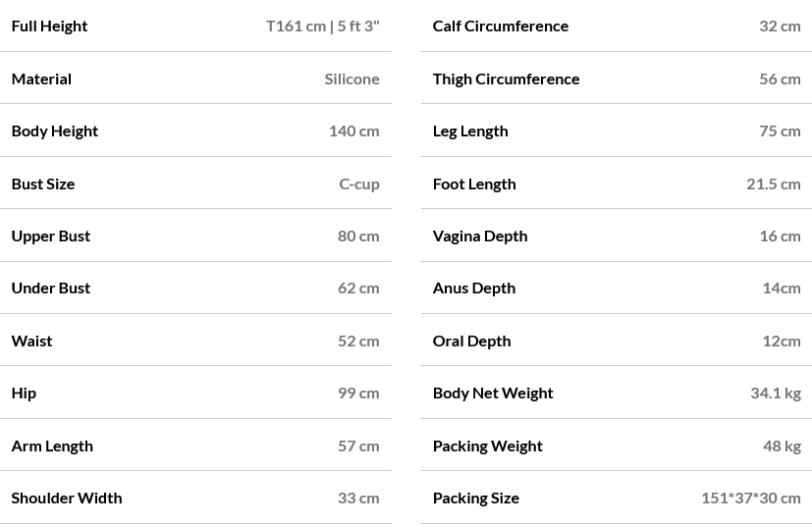Click the Arm Length label
Image resolution: width=812 pixels, height=525 pixels.
52,446
